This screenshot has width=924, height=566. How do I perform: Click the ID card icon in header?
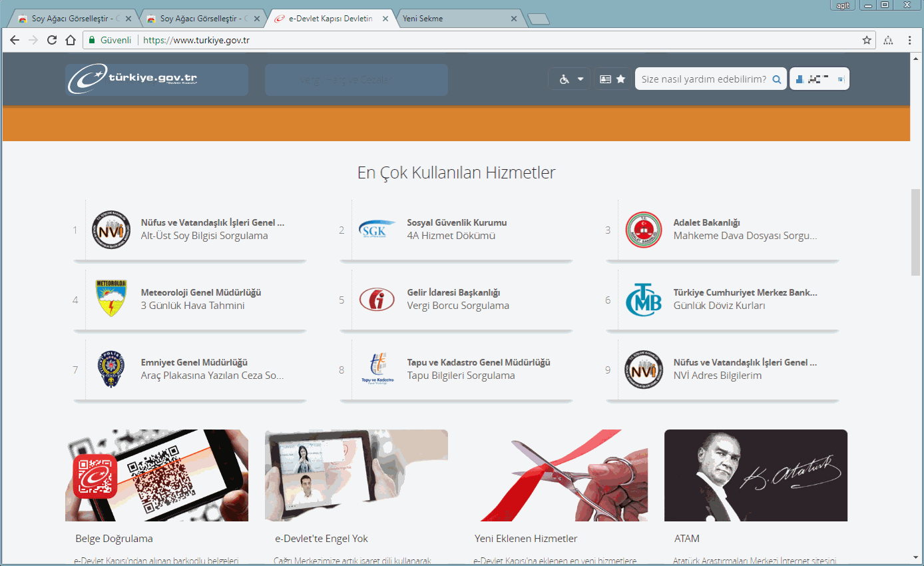(x=605, y=79)
